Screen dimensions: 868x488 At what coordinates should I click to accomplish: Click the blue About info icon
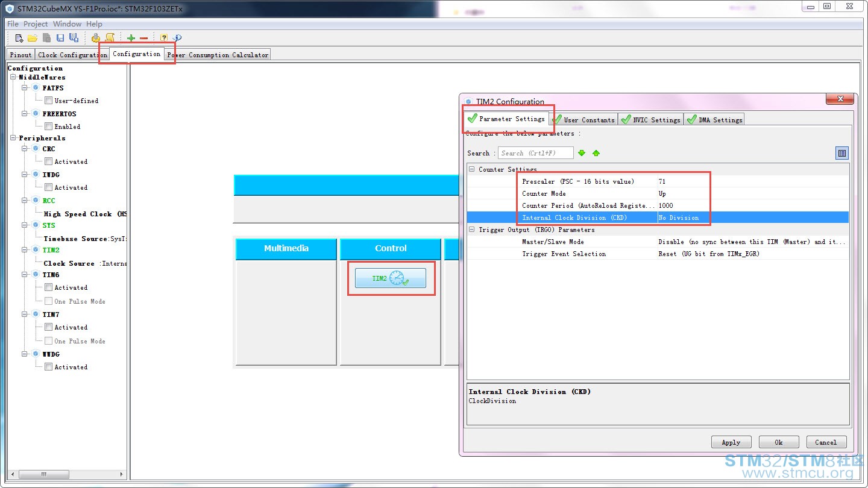pyautogui.click(x=177, y=38)
